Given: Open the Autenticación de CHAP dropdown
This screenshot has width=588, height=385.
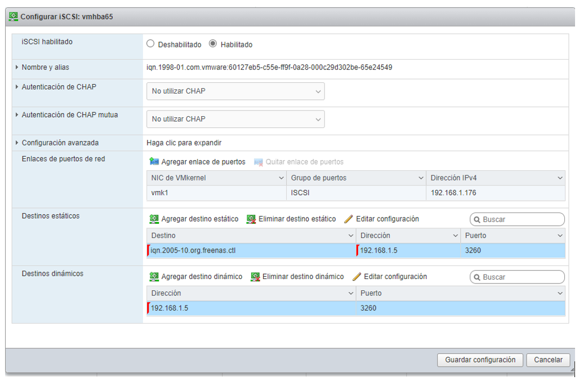Looking at the screenshot, I should (x=235, y=91).
